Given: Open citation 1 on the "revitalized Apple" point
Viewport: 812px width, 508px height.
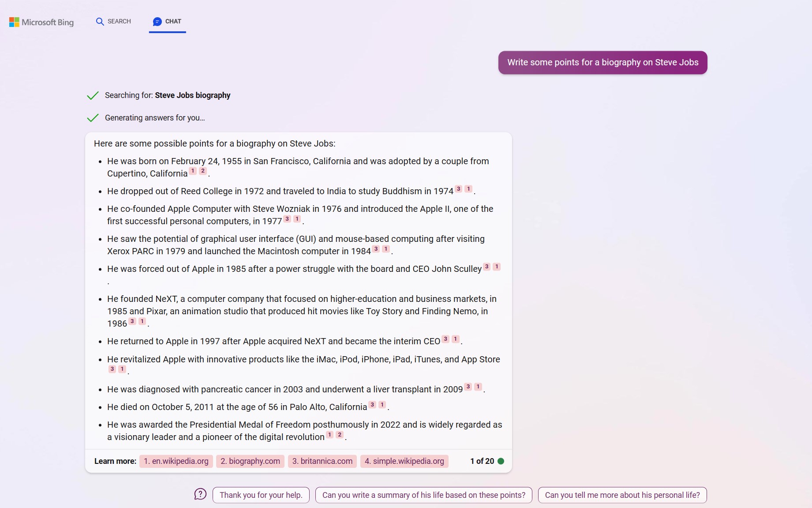Looking at the screenshot, I should coord(122,369).
